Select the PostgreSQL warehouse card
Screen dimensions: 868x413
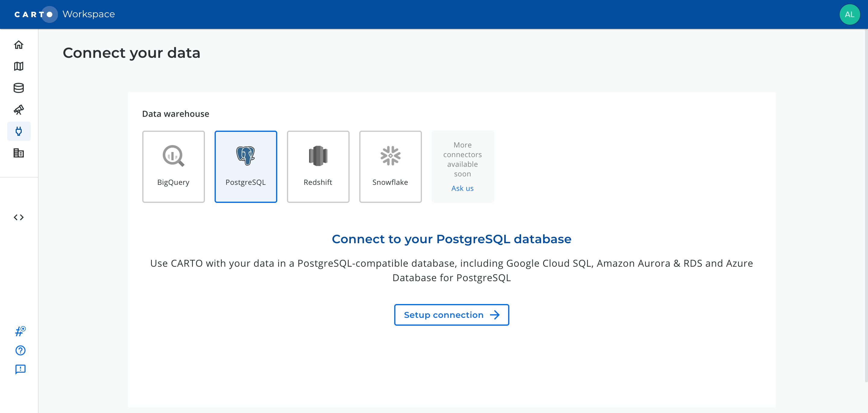(x=246, y=166)
